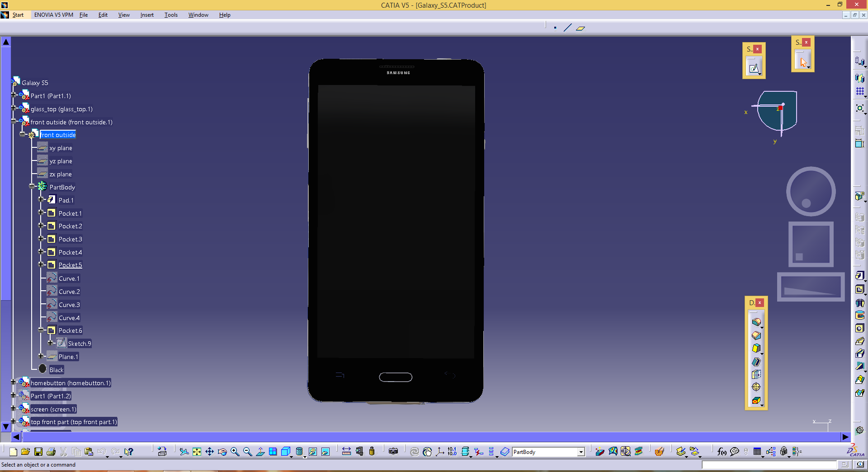Click the Pocket tool in right toolbar
This screenshot has width=868, height=472.
click(859, 289)
